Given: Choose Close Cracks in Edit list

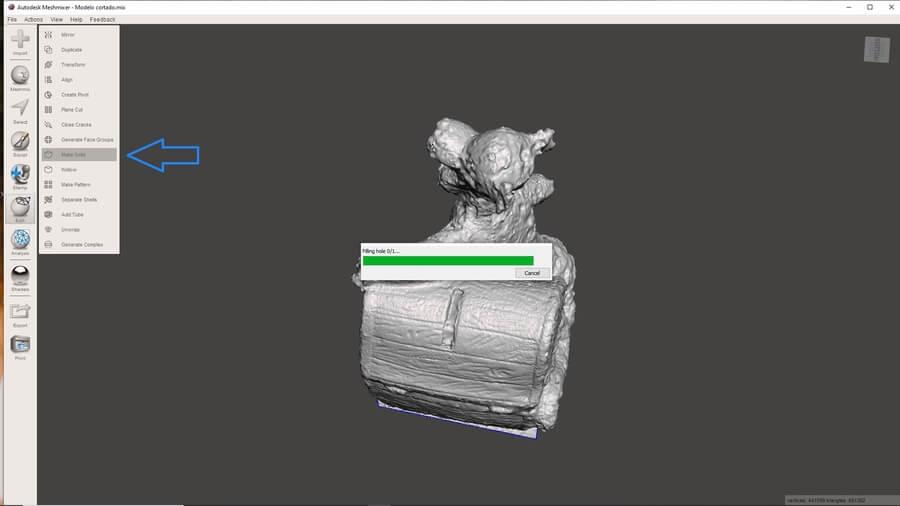Looking at the screenshot, I should [79, 124].
